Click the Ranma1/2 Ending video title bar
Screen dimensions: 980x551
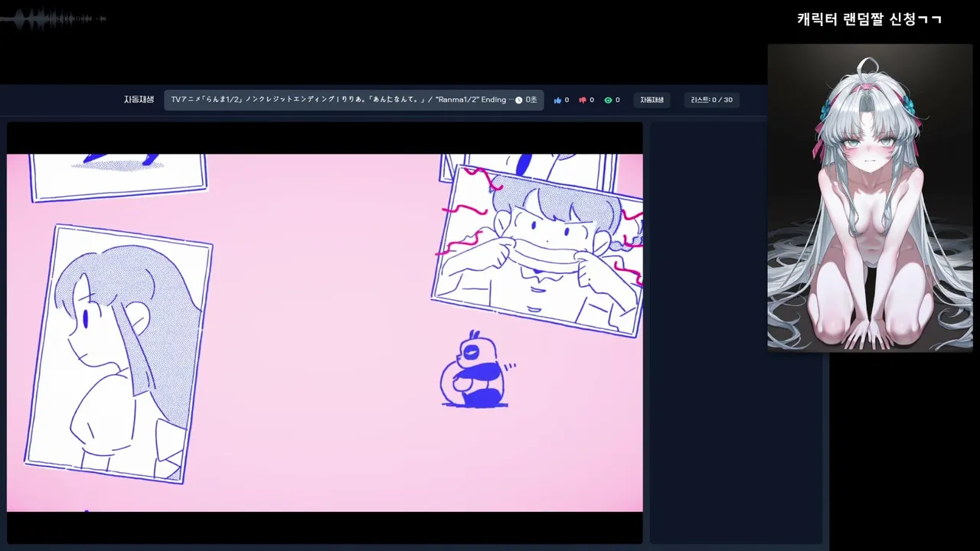[354, 99]
